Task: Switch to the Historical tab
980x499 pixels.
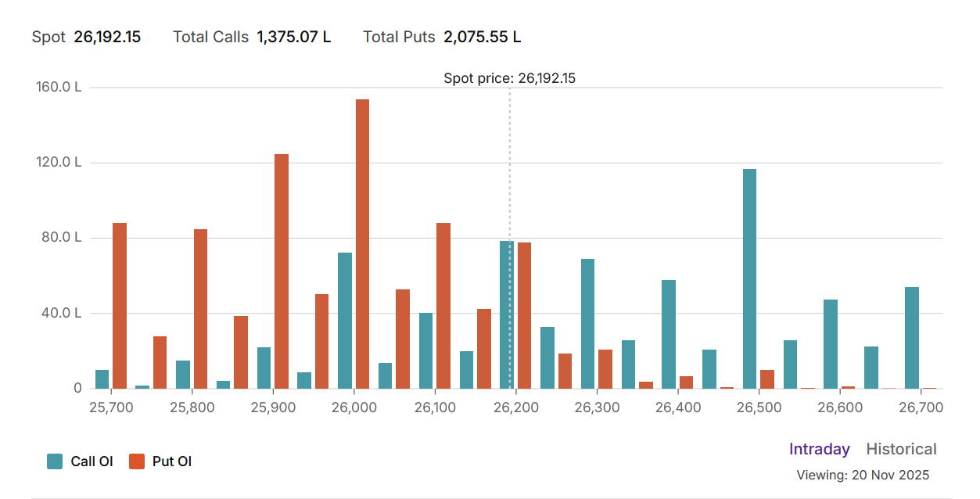Action: pyautogui.click(x=901, y=449)
